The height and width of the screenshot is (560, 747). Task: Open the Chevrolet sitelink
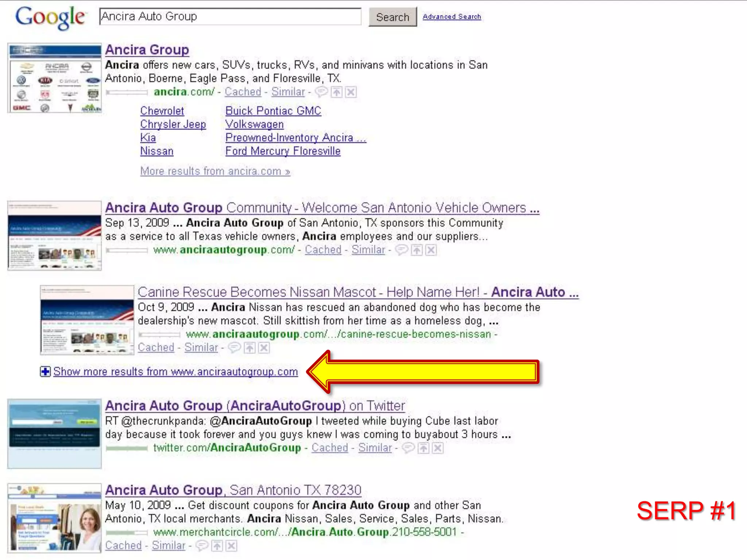[162, 111]
